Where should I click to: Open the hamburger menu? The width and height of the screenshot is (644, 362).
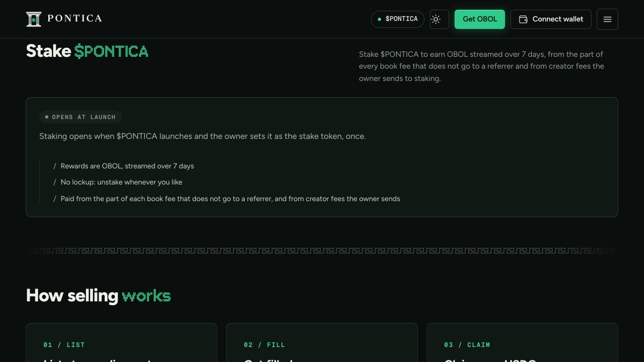(x=608, y=19)
